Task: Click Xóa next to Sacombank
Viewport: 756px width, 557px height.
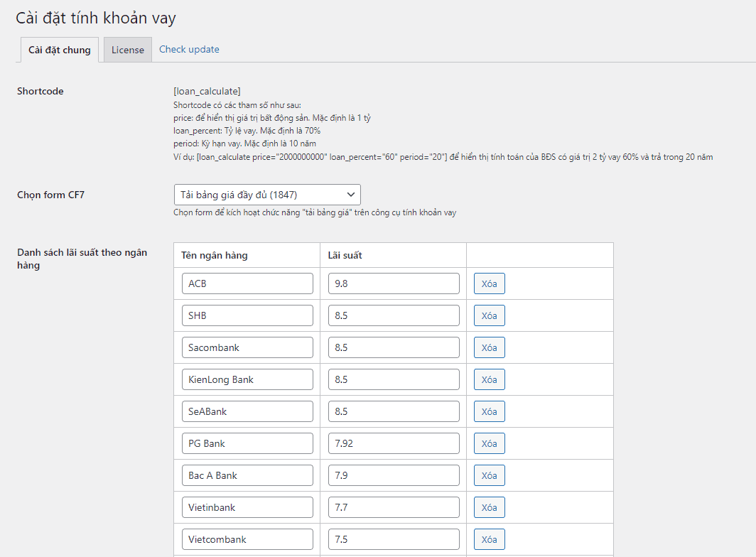Action: tap(489, 347)
